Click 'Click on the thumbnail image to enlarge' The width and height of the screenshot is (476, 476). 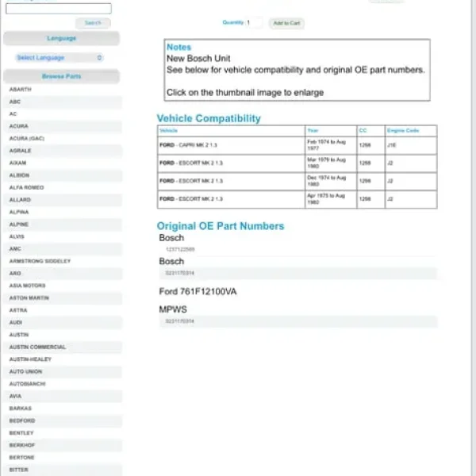coord(245,93)
